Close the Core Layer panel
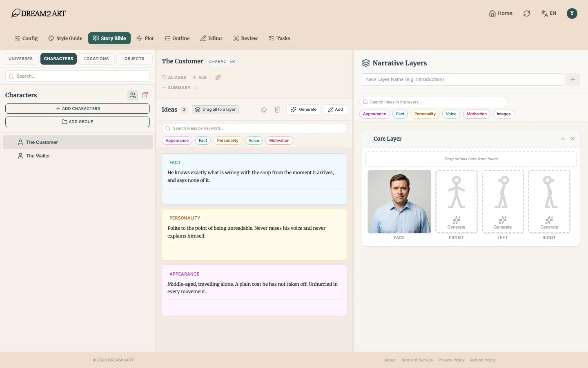The height and width of the screenshot is (368, 588). [x=572, y=139]
